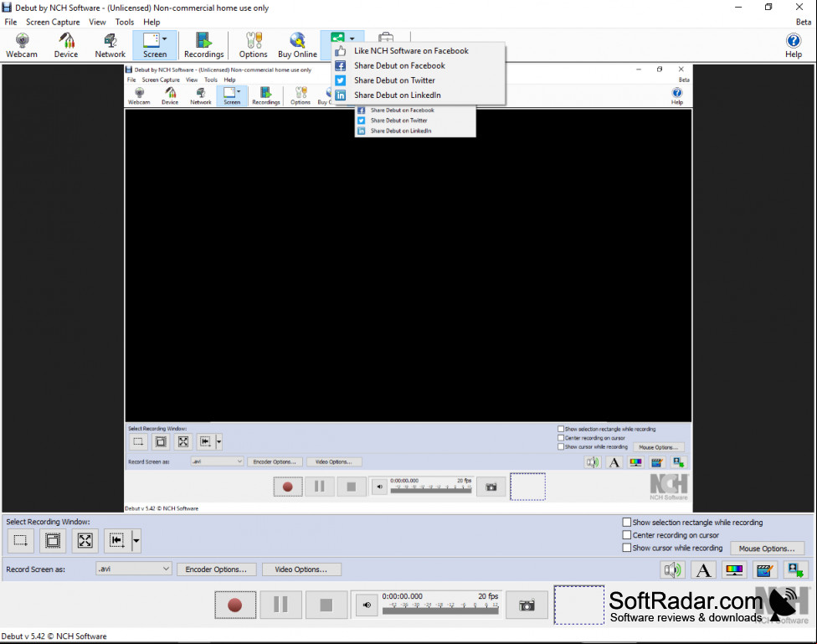
Task: Choose the full screen recording window tool
Action: (x=85, y=540)
